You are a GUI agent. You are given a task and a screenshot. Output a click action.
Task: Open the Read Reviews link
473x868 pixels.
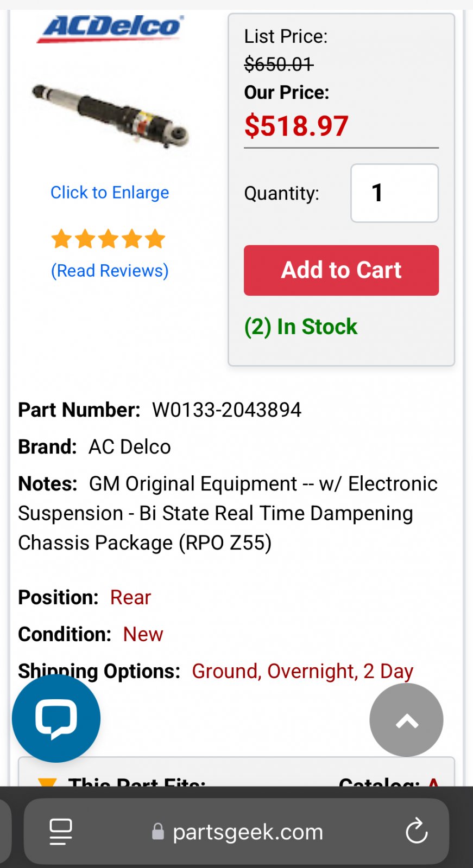(x=110, y=270)
